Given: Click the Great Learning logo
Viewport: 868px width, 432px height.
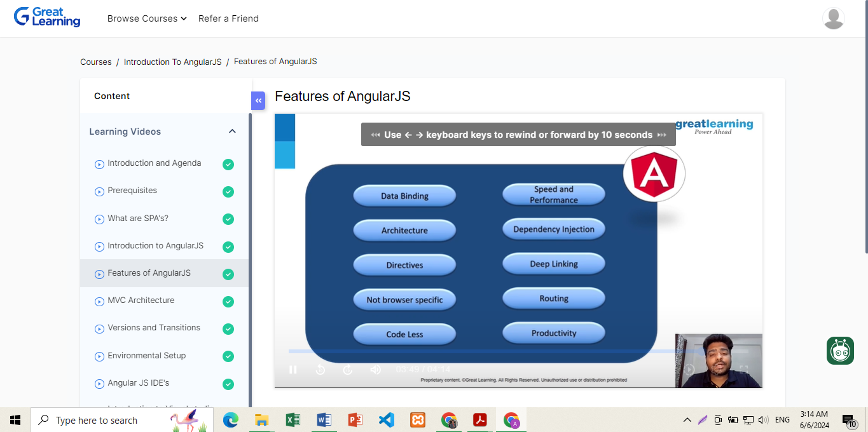Looking at the screenshot, I should pyautogui.click(x=47, y=17).
